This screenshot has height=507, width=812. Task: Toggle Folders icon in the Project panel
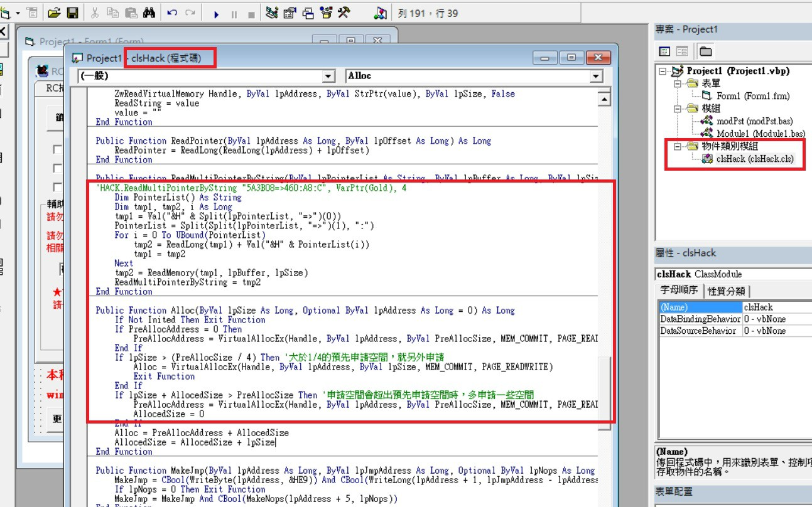[x=705, y=51]
